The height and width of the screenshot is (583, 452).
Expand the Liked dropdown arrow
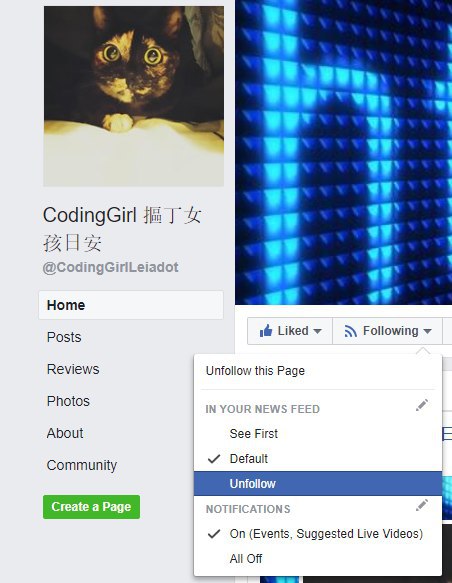click(x=317, y=331)
